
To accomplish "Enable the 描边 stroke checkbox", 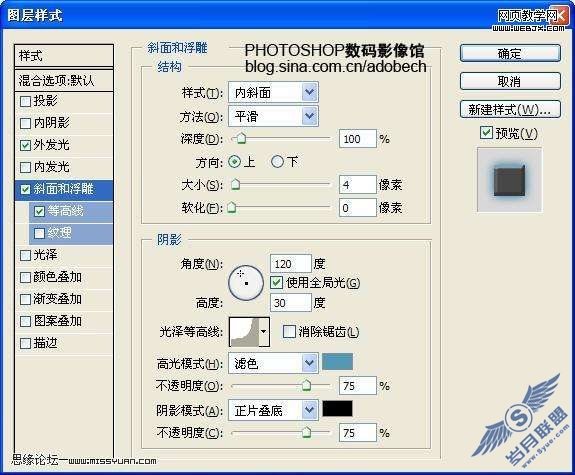I will (x=25, y=343).
